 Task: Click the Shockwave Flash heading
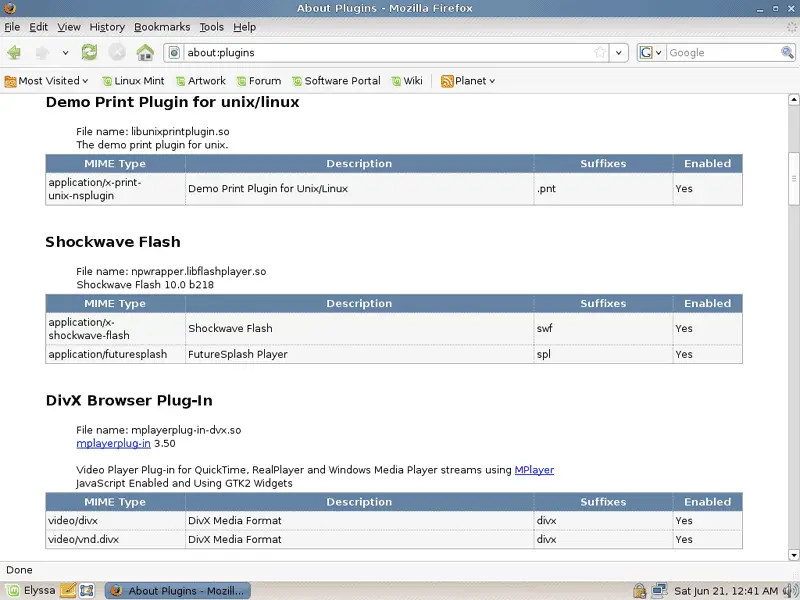point(113,242)
